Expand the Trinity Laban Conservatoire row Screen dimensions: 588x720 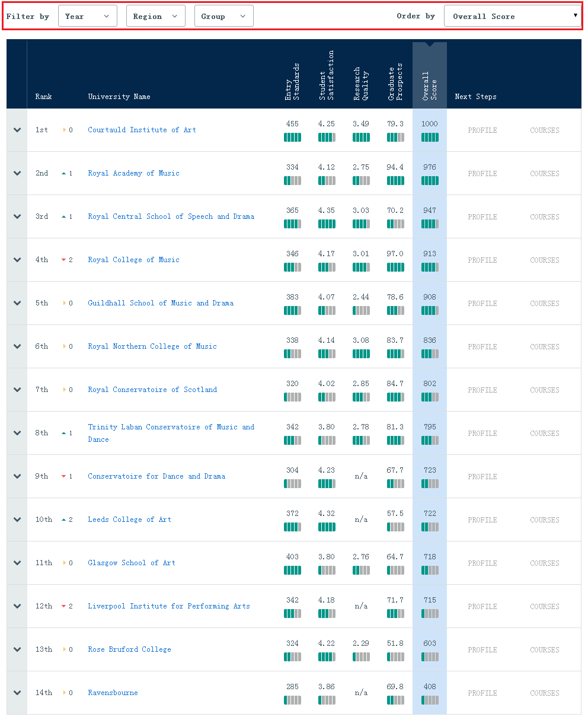[17, 433]
